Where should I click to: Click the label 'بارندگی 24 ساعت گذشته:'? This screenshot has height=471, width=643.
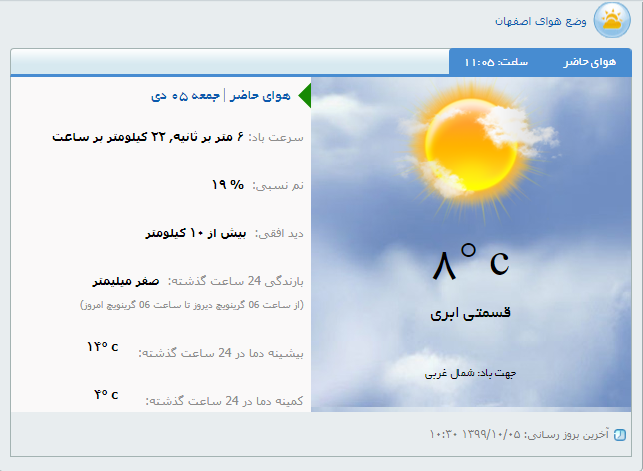tap(236, 282)
